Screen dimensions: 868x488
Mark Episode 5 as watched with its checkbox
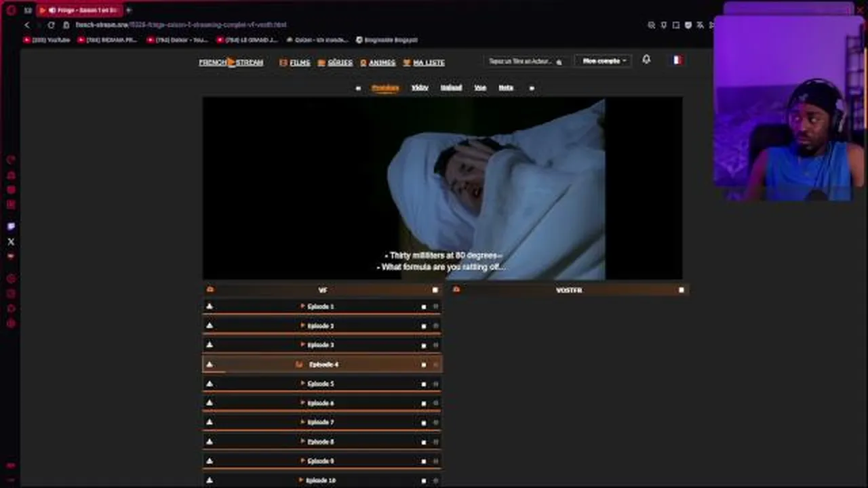[424, 384]
